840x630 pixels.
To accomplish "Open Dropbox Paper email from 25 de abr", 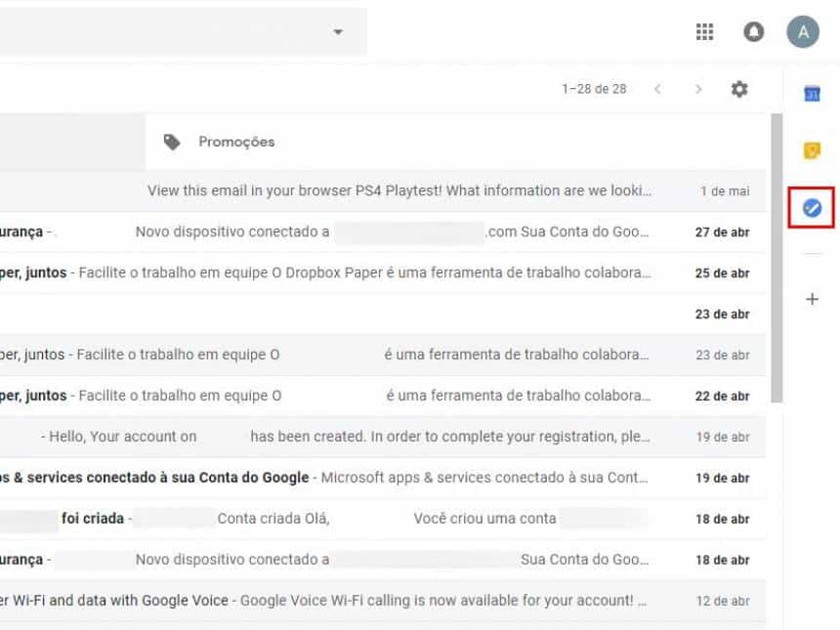I will [x=383, y=273].
